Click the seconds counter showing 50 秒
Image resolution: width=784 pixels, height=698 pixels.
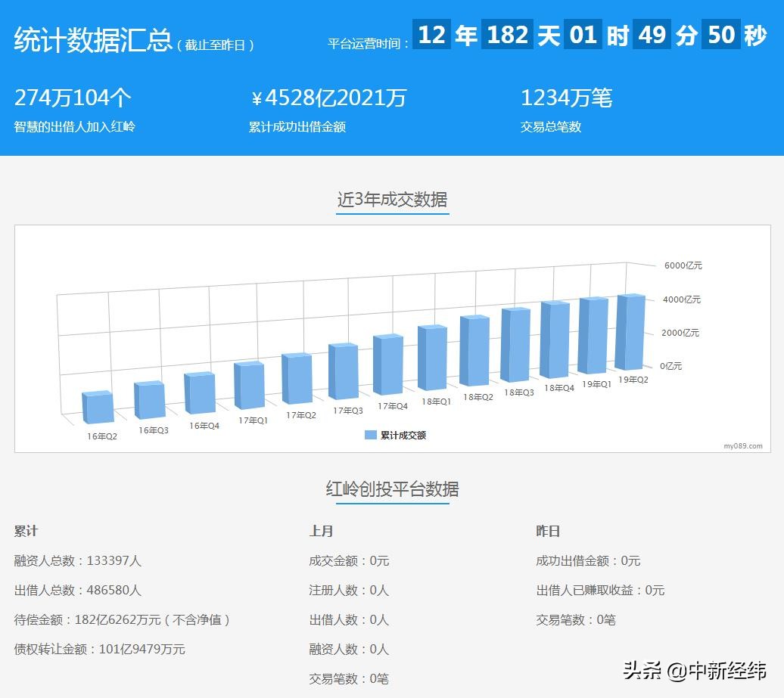click(722, 34)
